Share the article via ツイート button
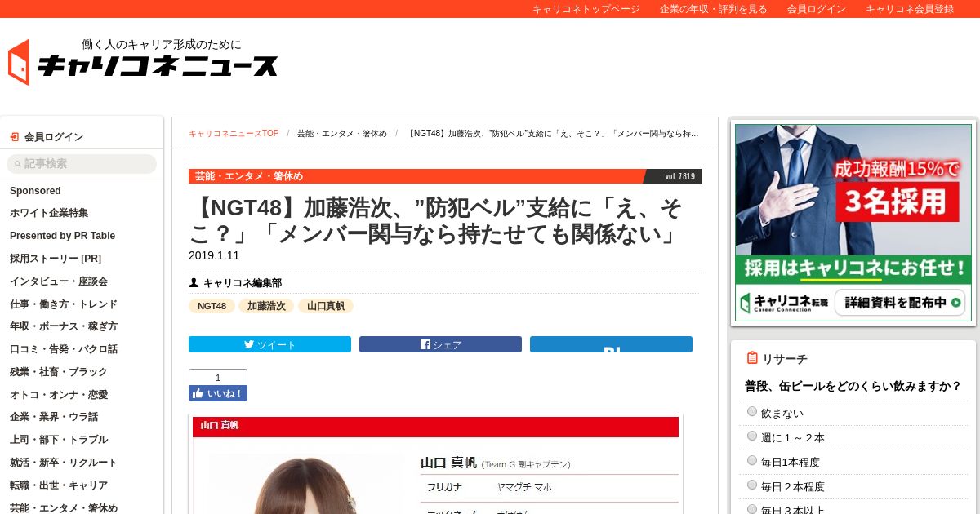Screen dimensions: 980x514 tap(269, 344)
